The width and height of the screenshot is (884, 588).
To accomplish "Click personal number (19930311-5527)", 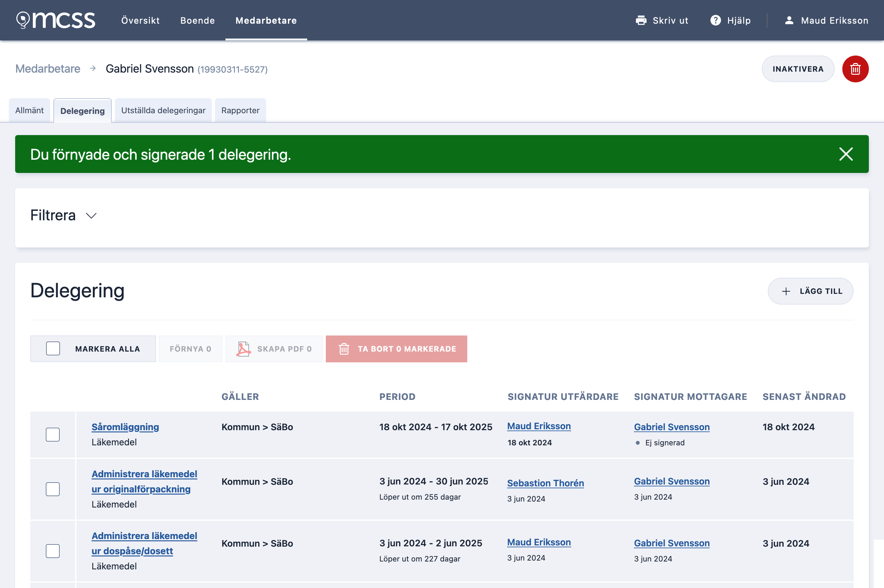I will coord(233,69).
